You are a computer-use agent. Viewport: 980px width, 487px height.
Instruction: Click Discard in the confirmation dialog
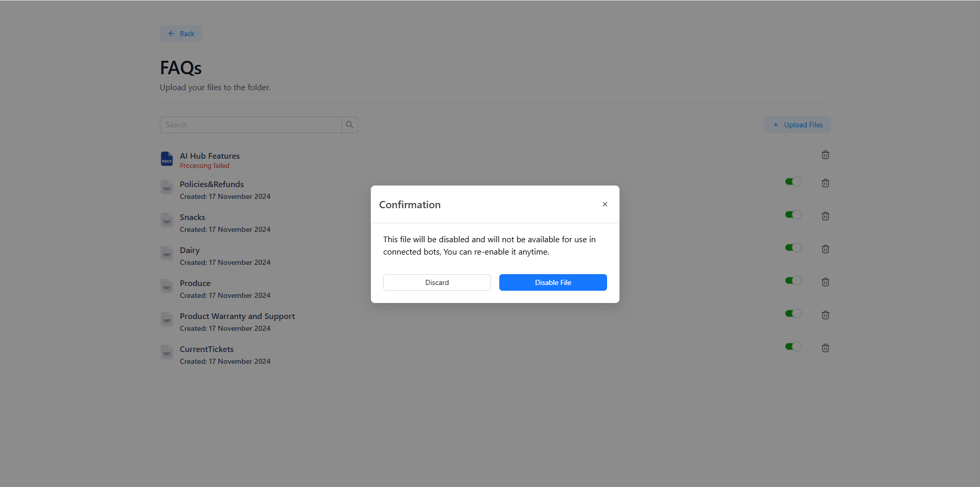click(x=437, y=282)
